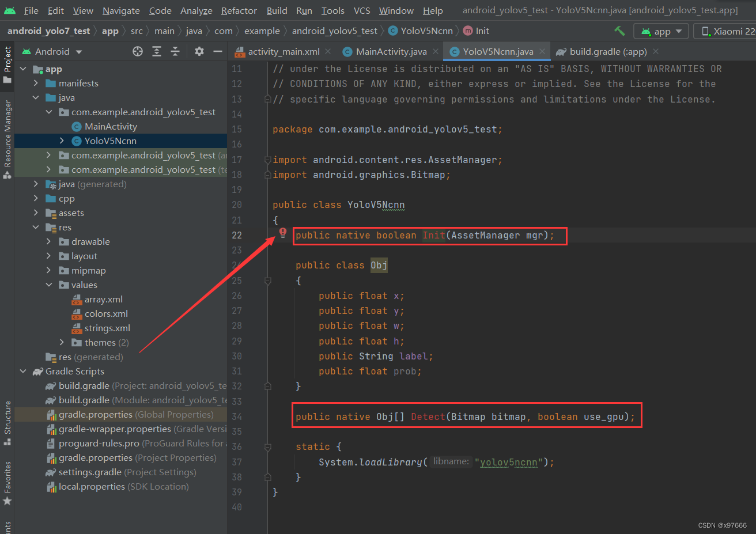
Task: Open the VCS menu
Action: (362, 10)
